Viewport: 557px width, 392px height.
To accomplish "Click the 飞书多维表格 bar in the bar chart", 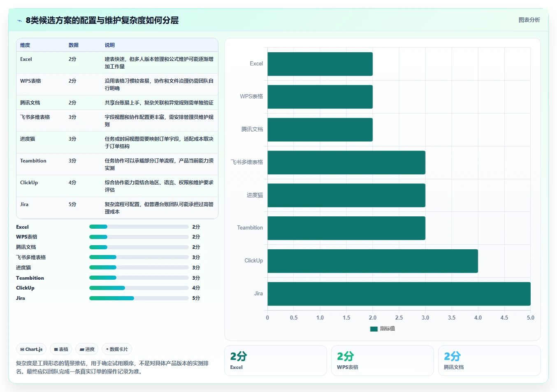I will (x=346, y=162).
